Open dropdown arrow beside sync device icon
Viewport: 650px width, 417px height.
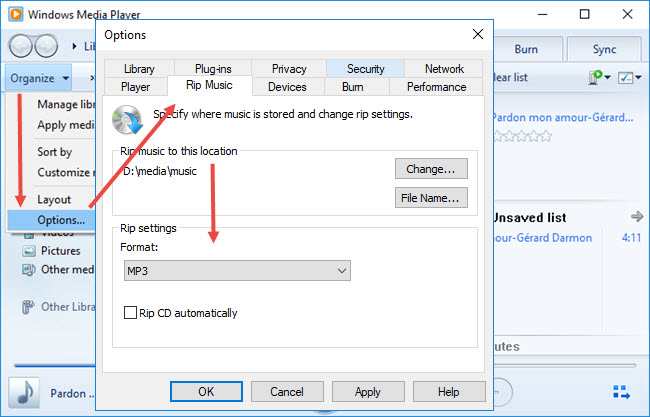607,78
